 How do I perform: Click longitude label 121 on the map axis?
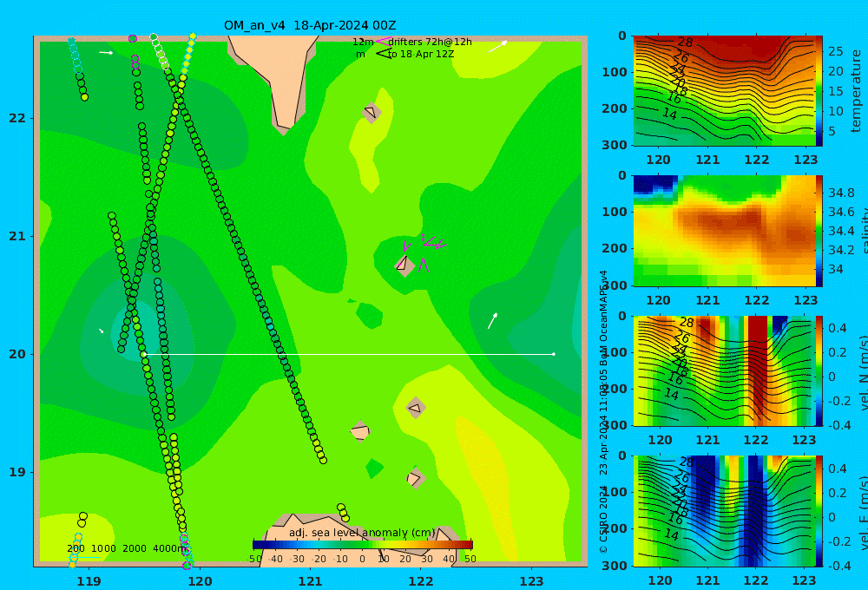[311, 581]
